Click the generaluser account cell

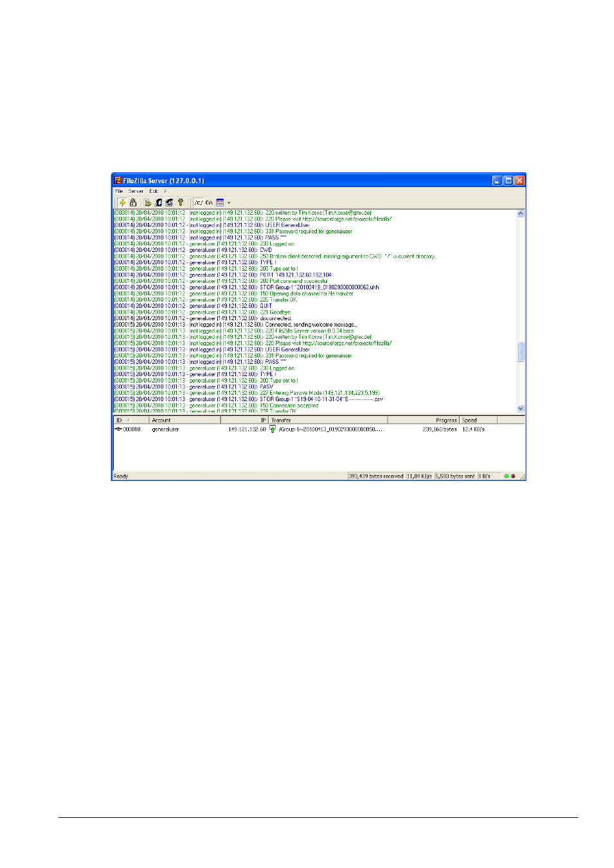(166, 429)
